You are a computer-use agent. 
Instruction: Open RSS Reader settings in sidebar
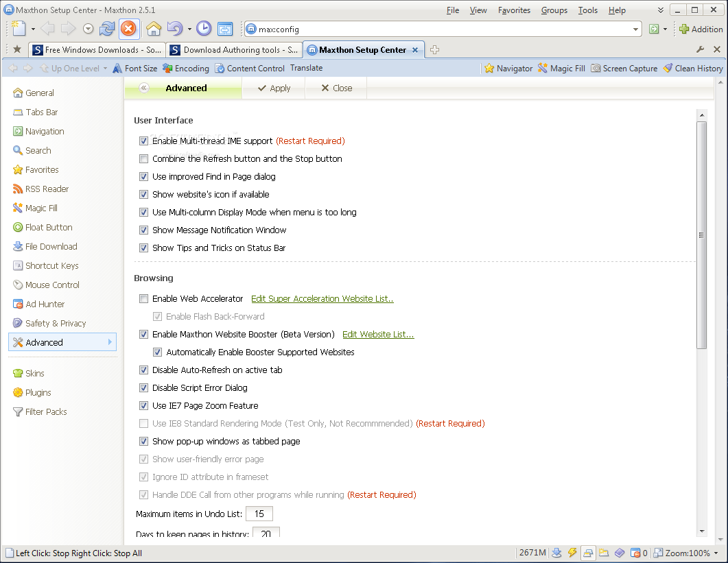tap(41, 189)
